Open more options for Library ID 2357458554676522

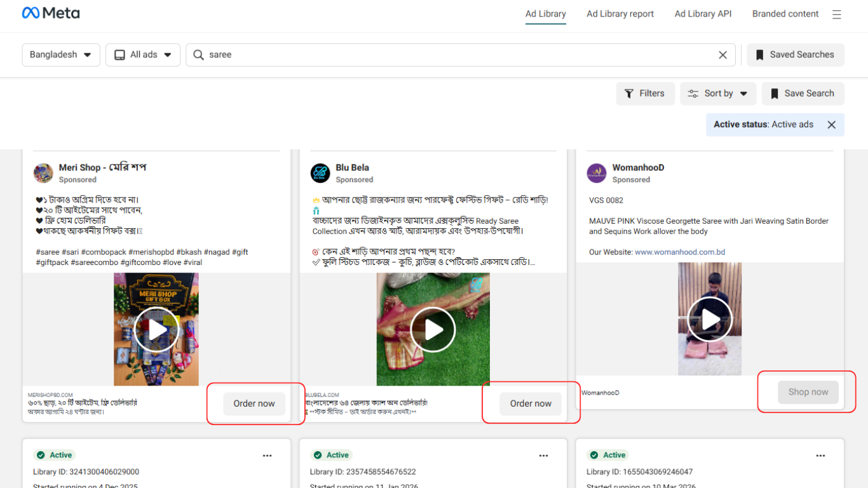tap(543, 456)
